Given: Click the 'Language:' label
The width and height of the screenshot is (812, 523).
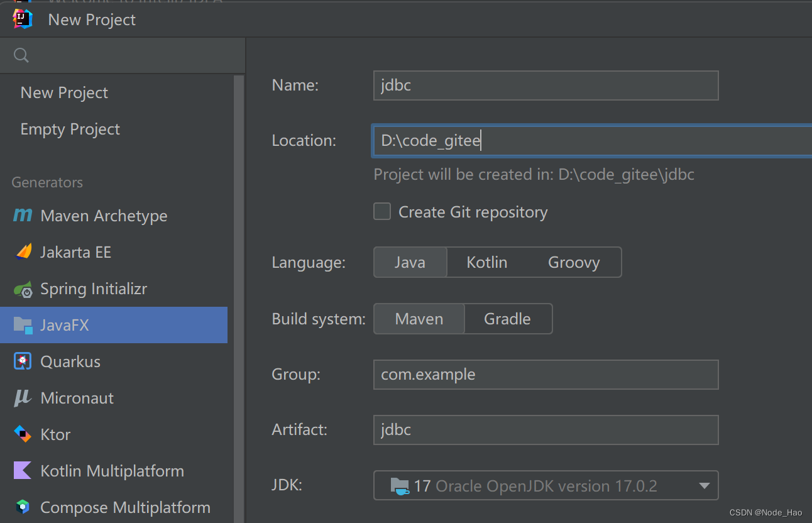Looking at the screenshot, I should pyautogui.click(x=309, y=262).
